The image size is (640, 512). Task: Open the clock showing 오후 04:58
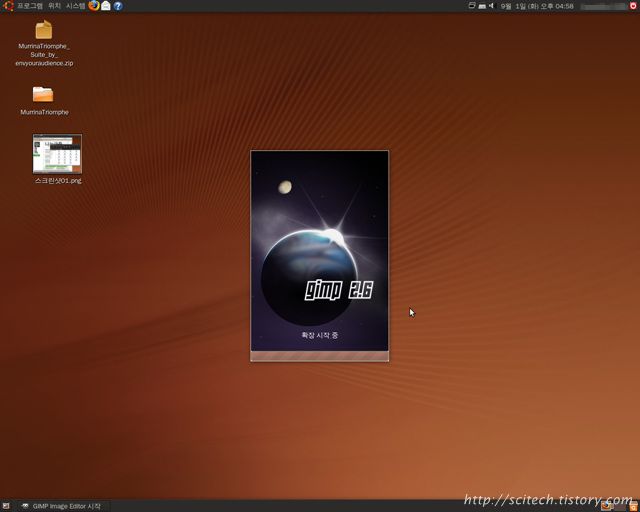pos(537,6)
